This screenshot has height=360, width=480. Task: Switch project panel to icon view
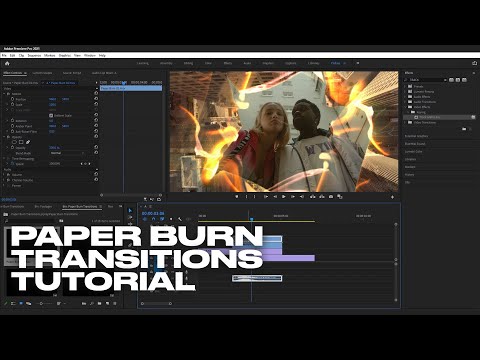21,304
